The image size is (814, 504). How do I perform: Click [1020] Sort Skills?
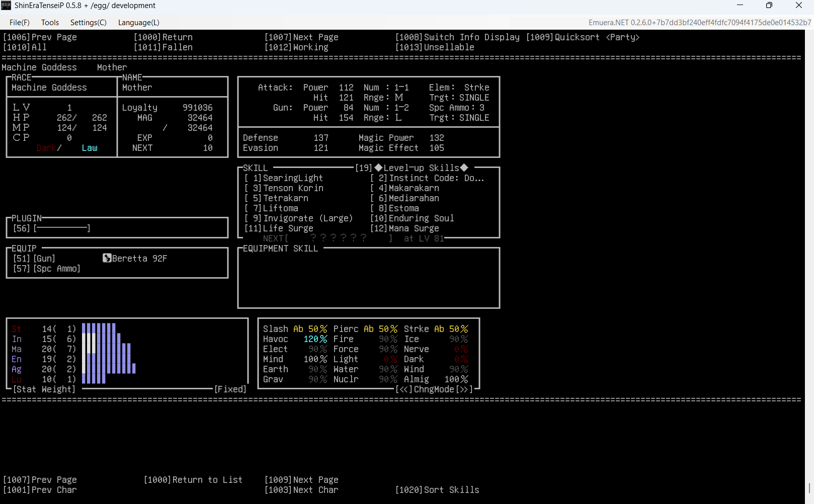(437, 490)
